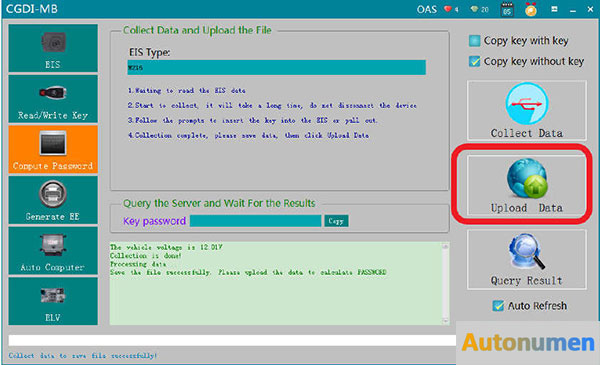Click instruction step 1 Waiting to read EIS data

coord(186,91)
